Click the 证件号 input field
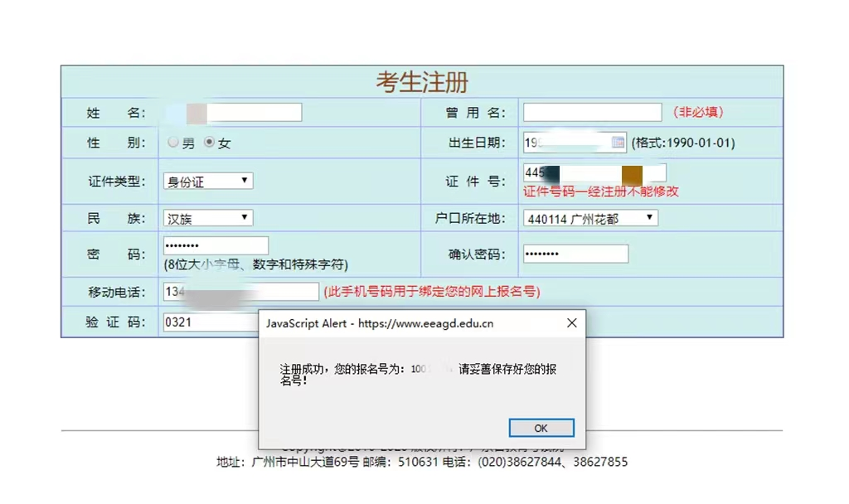849x504 pixels. (594, 172)
